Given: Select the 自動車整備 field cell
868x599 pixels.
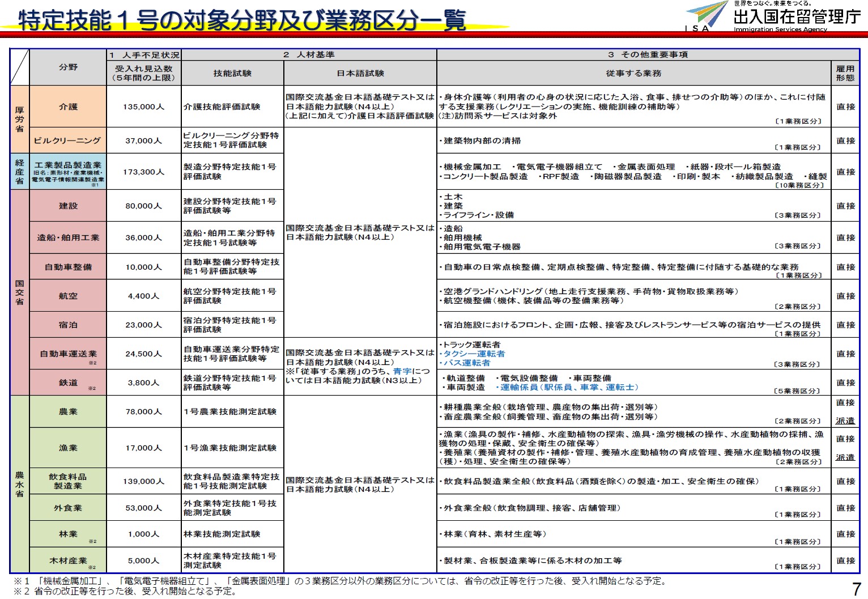Looking at the screenshot, I should [x=68, y=267].
